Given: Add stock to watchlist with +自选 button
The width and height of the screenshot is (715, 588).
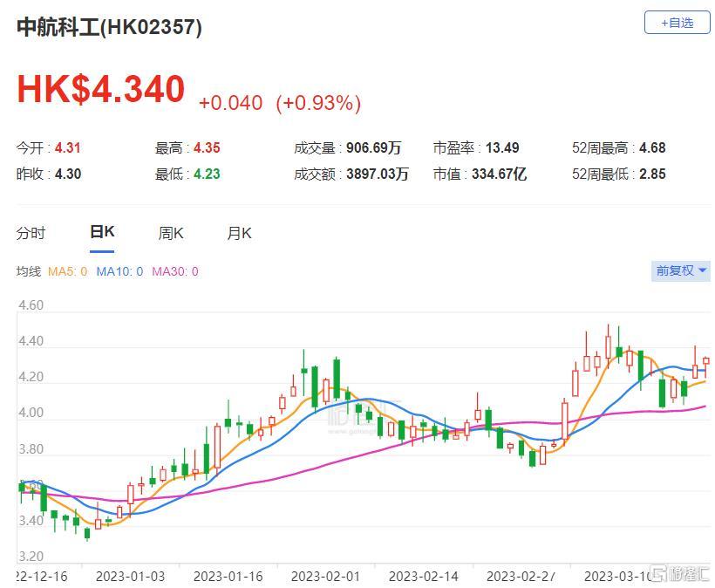Looking at the screenshot, I should (x=678, y=23).
